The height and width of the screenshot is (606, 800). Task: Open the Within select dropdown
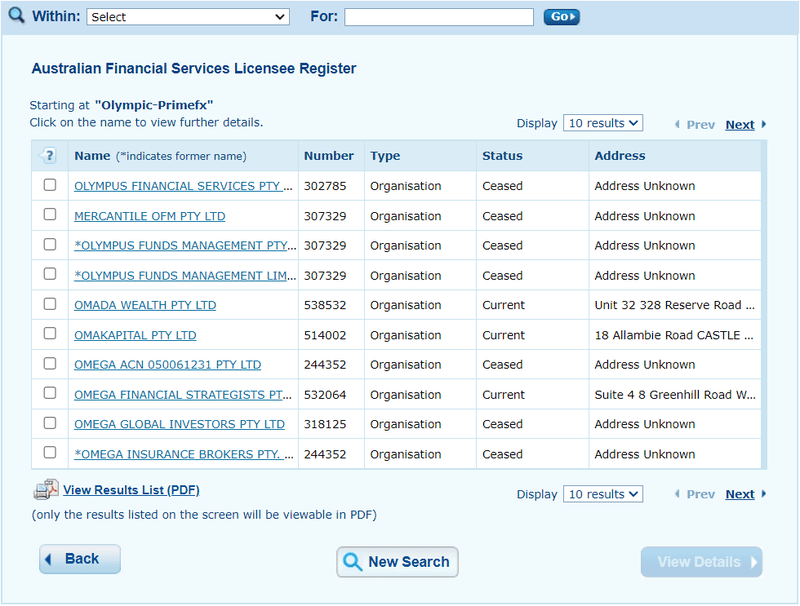click(188, 17)
